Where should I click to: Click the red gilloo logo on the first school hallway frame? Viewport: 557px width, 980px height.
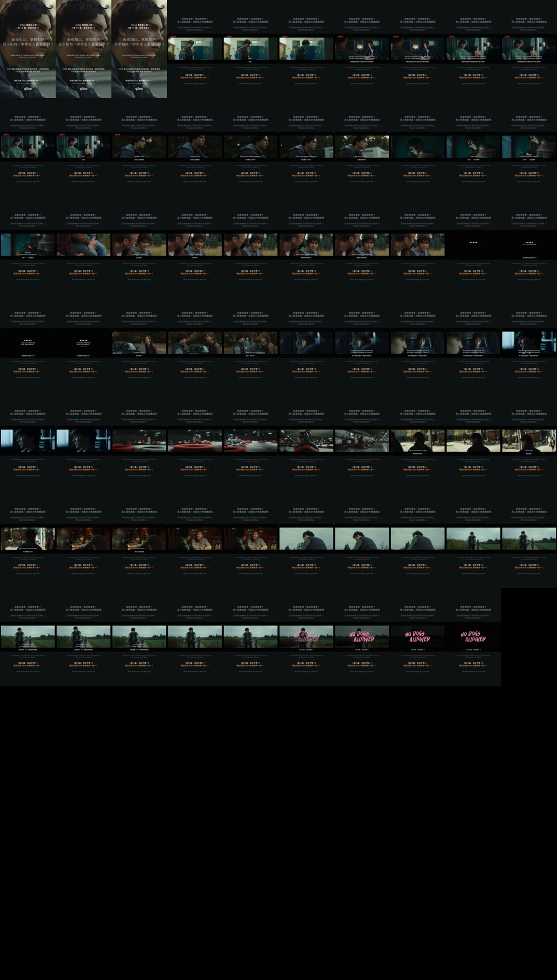(173, 37)
